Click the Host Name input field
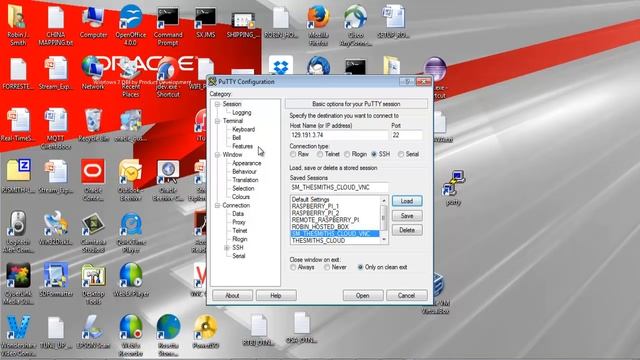640x360 pixels. (339, 135)
